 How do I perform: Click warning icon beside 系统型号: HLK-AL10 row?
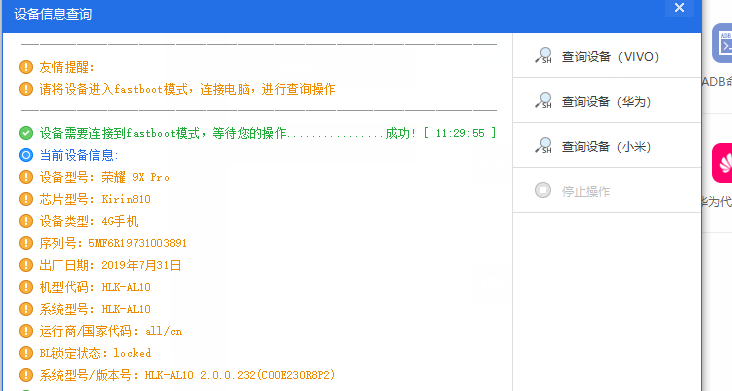click(x=26, y=309)
